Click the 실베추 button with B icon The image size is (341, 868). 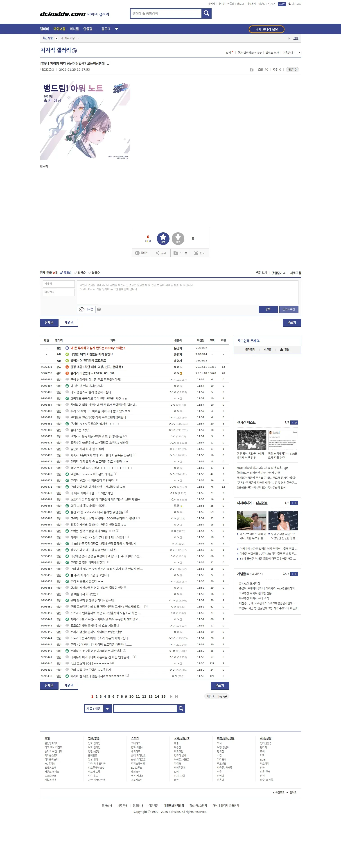142,253
